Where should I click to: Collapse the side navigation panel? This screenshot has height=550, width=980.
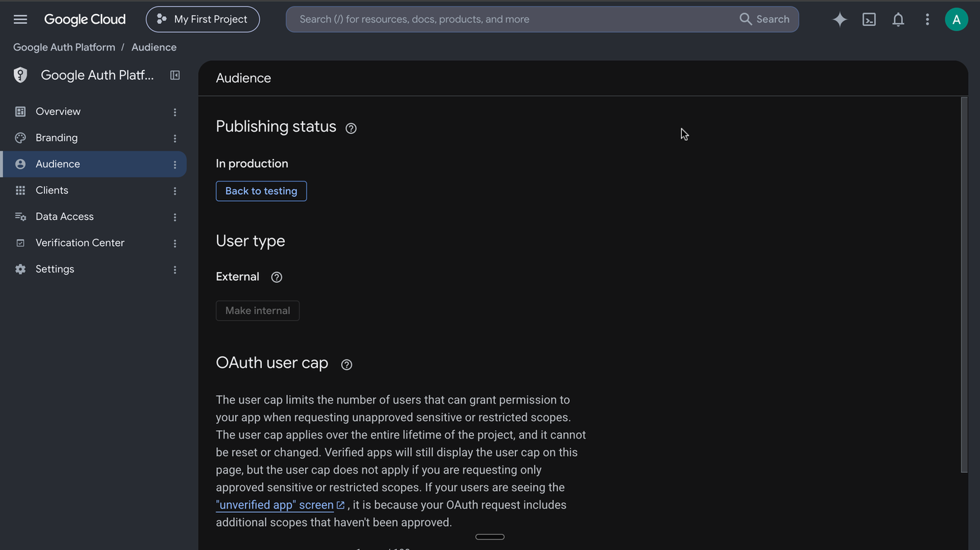[175, 75]
